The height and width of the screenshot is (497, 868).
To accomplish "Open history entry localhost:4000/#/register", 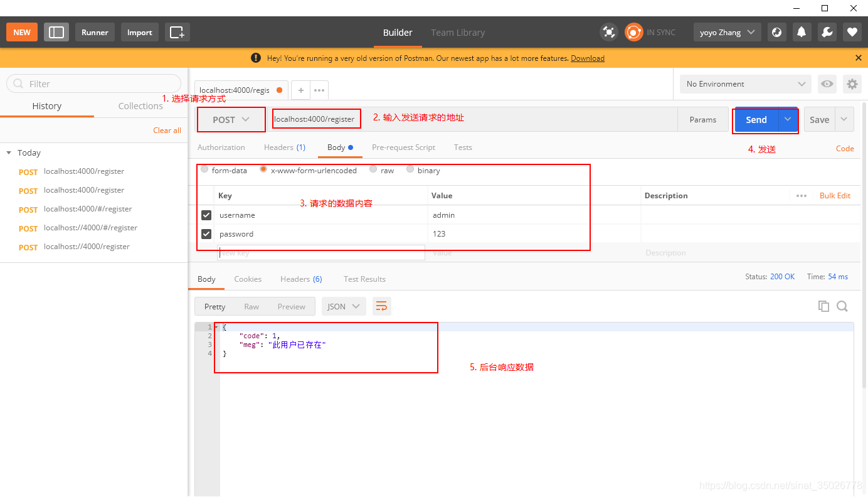I will click(x=88, y=209).
